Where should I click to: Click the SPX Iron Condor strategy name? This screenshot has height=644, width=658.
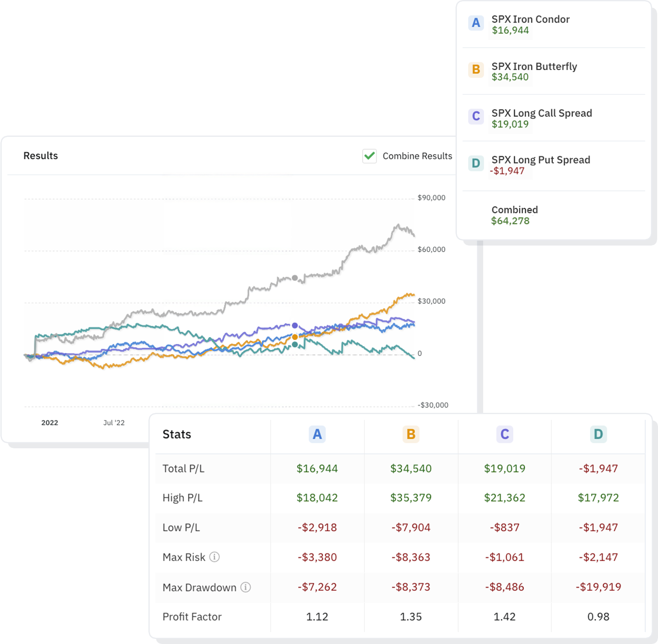[x=530, y=19]
